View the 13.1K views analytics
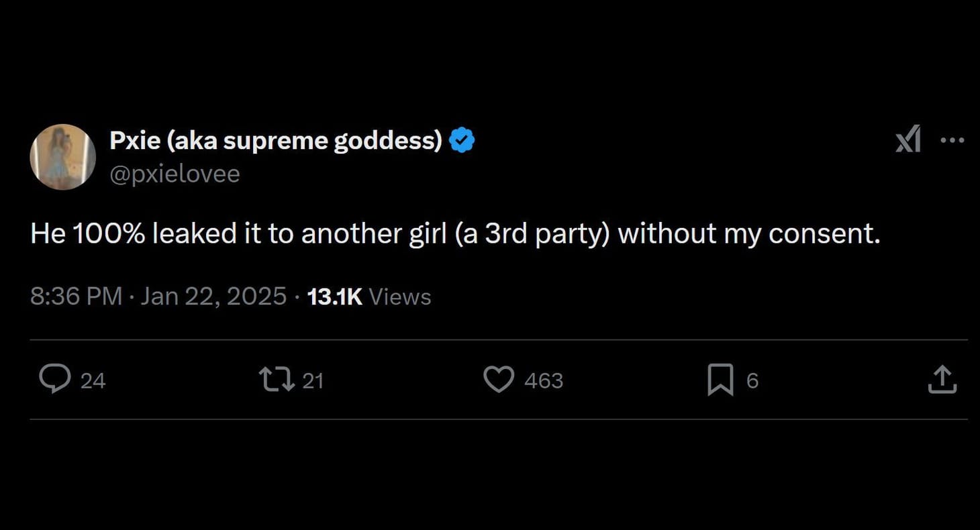Viewport: 980px width, 530px height. (x=369, y=295)
